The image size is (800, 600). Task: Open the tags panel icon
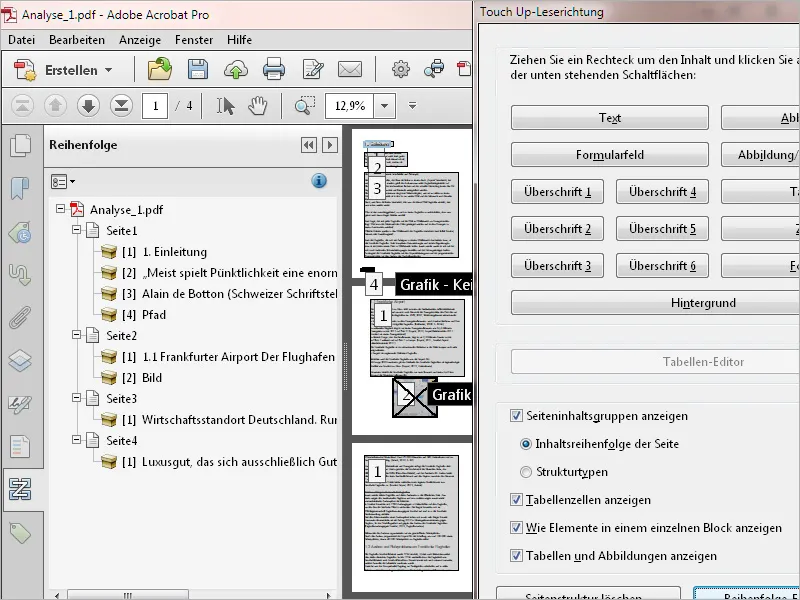pyautogui.click(x=20, y=533)
